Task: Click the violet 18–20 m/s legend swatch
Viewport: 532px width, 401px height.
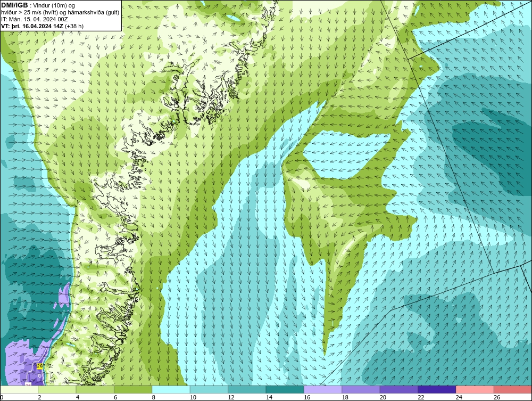Action: coord(361,389)
